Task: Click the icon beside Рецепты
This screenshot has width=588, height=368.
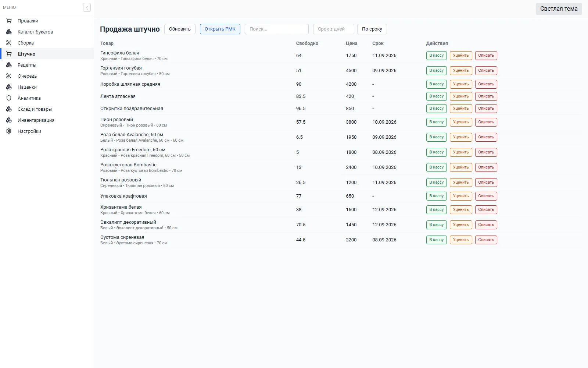Action: tap(9, 65)
